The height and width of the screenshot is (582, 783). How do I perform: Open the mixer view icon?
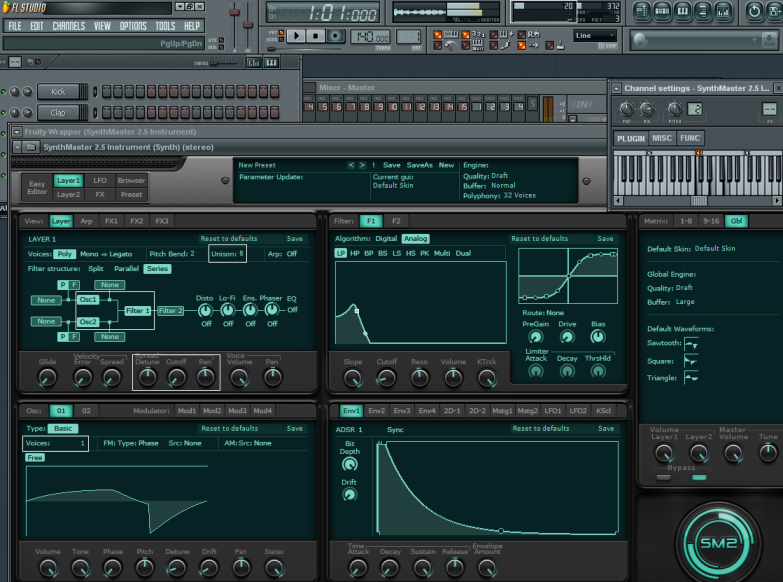point(723,11)
